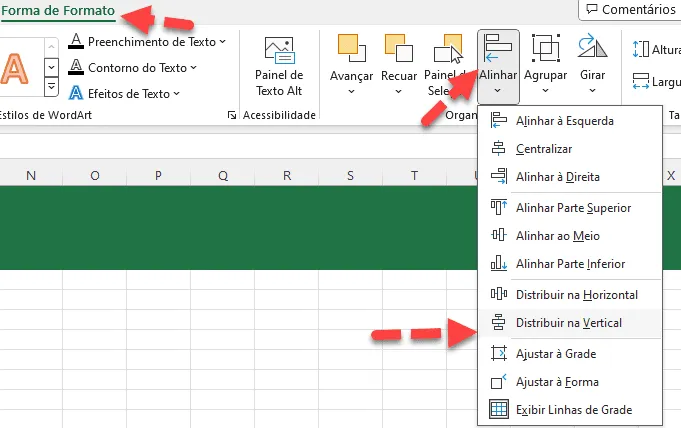
Task: Choose Alinhar ao Meio menu entry
Action: pyautogui.click(x=570, y=236)
